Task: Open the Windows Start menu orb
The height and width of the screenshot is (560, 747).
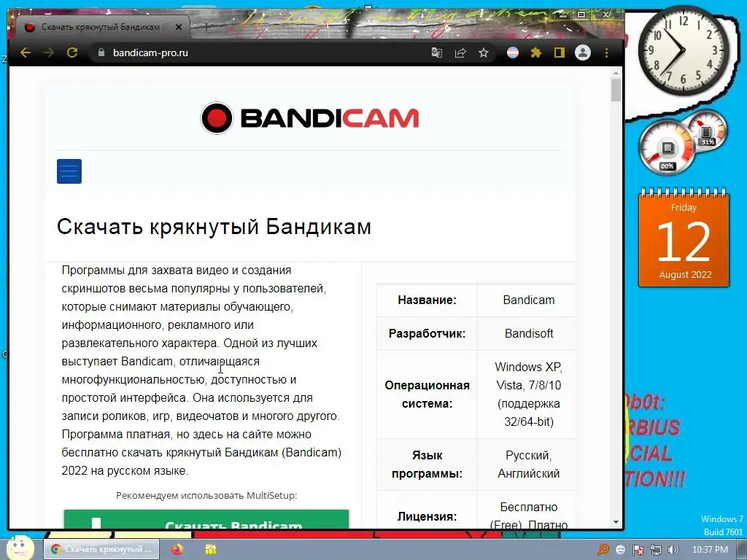Action: click(18, 548)
